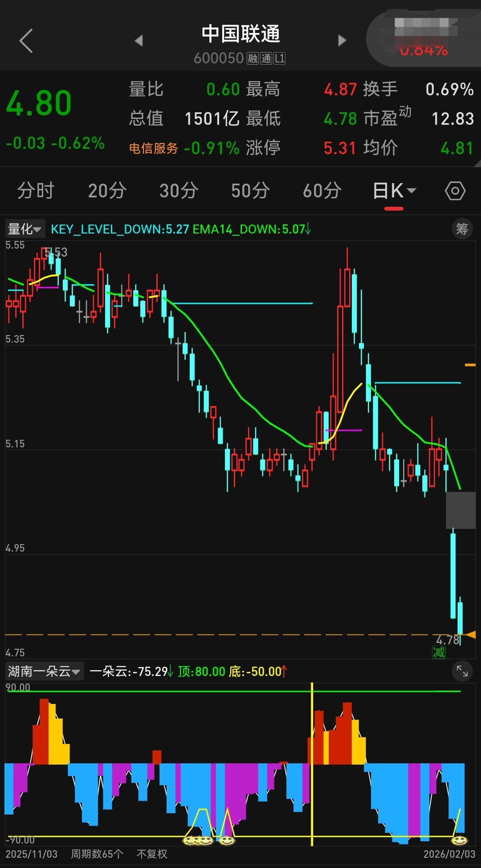Open the 量化 indicator dropdown
481x868 pixels.
coord(24,229)
